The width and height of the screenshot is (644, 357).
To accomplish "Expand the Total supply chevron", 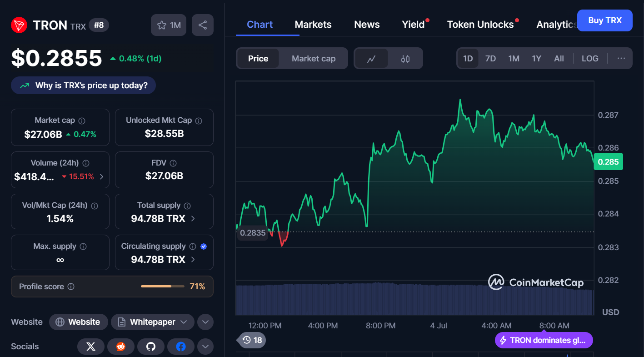I will [x=193, y=219].
